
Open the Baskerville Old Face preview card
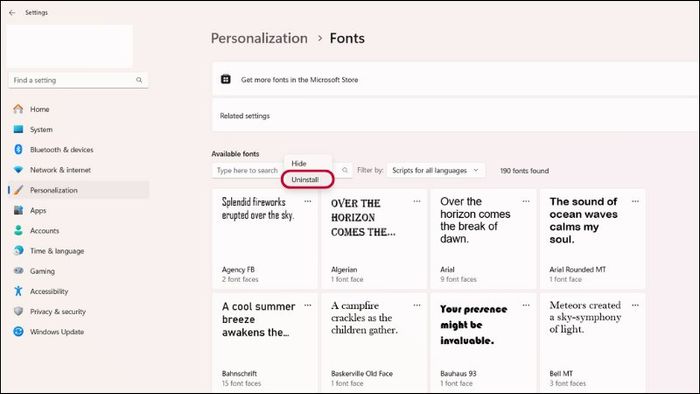coord(374,343)
